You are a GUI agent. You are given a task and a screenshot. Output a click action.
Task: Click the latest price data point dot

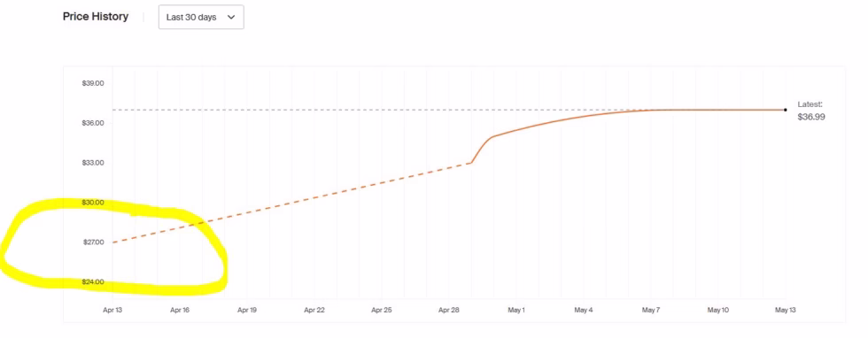coord(785,110)
